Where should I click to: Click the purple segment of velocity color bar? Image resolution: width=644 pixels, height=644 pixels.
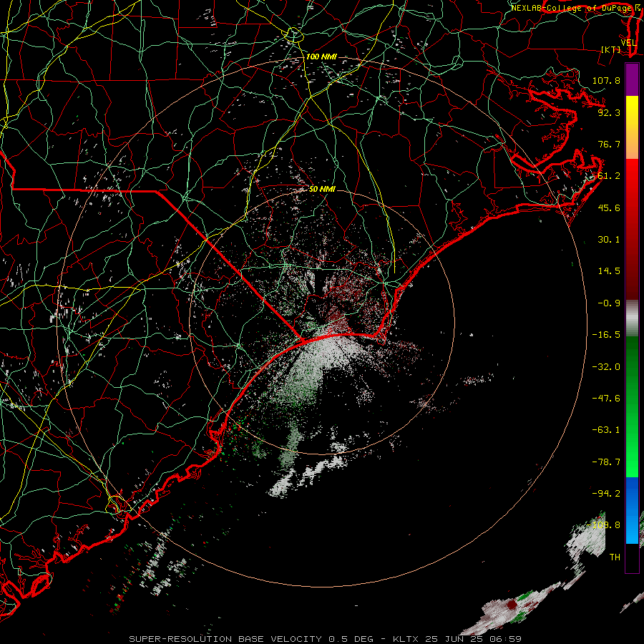click(632, 79)
